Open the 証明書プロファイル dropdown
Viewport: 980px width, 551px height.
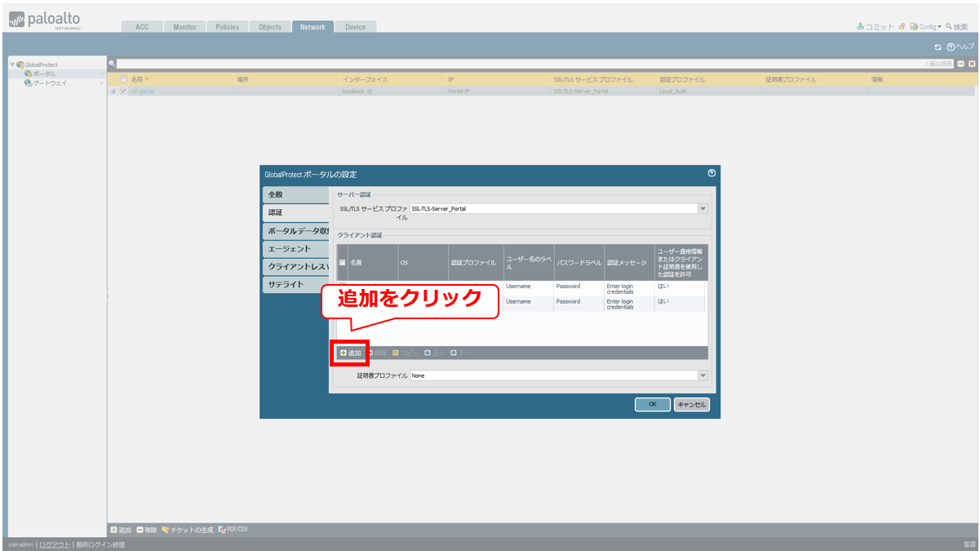click(x=703, y=375)
